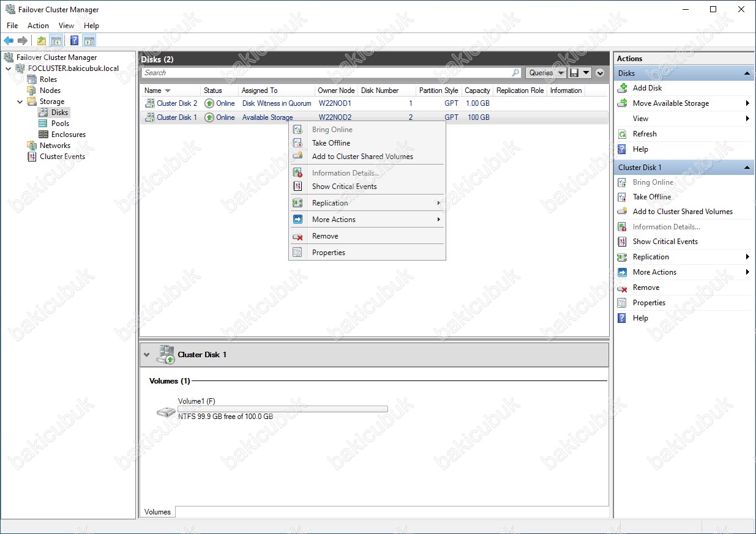756x534 pixels.
Task: Click the Remove icon in the context menu
Action: (298, 236)
